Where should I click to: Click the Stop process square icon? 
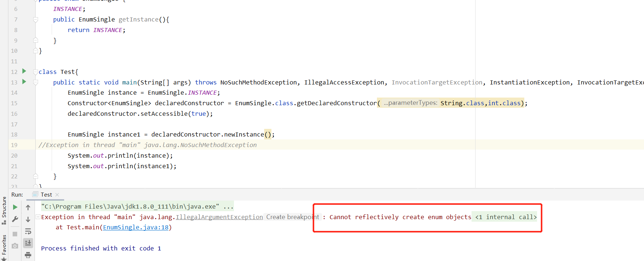pyautogui.click(x=15, y=234)
